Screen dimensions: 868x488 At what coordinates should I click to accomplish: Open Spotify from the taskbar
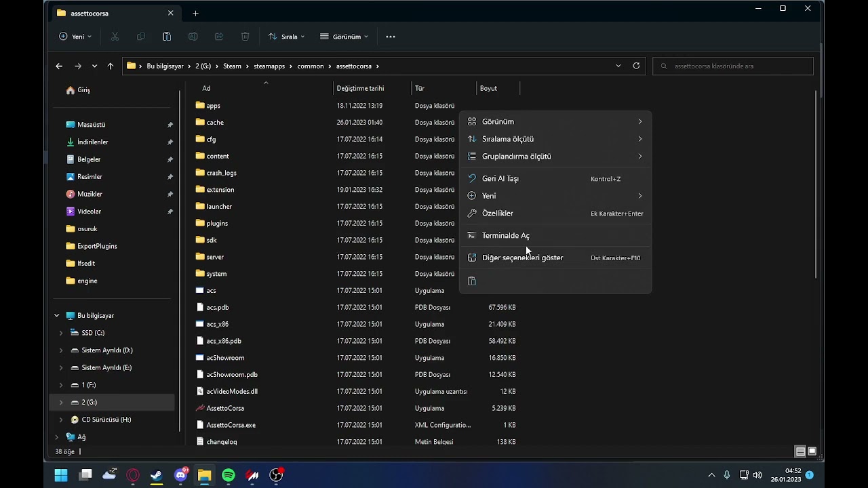(229, 475)
